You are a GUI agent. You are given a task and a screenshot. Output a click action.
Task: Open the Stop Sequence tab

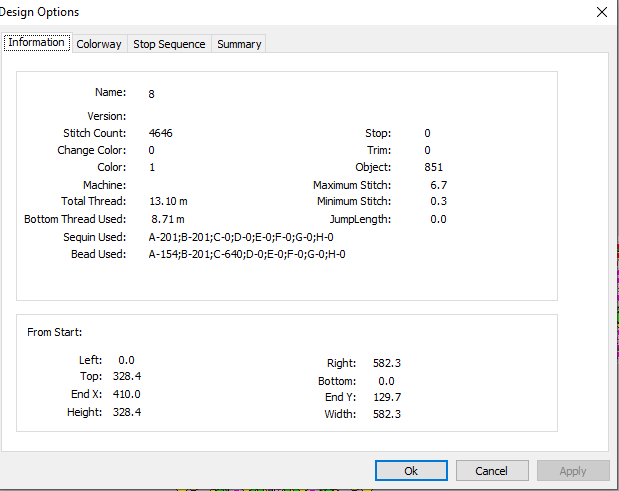coord(169,44)
